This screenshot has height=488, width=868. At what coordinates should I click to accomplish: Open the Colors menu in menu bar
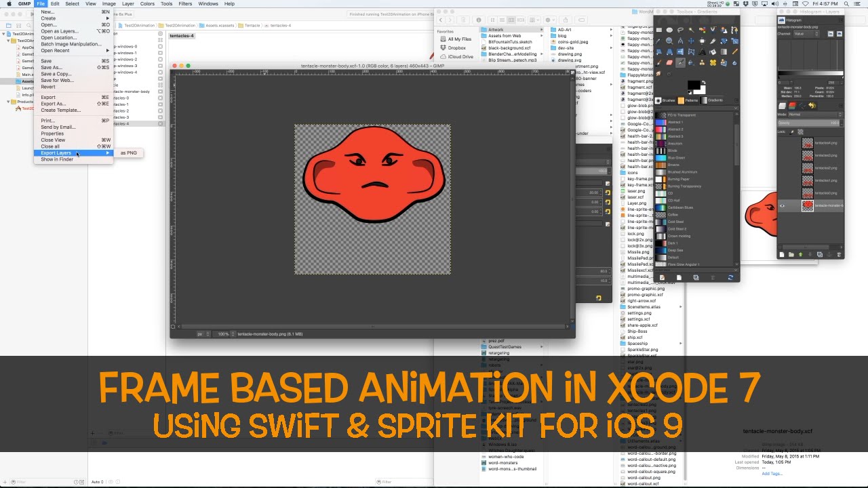pos(147,3)
